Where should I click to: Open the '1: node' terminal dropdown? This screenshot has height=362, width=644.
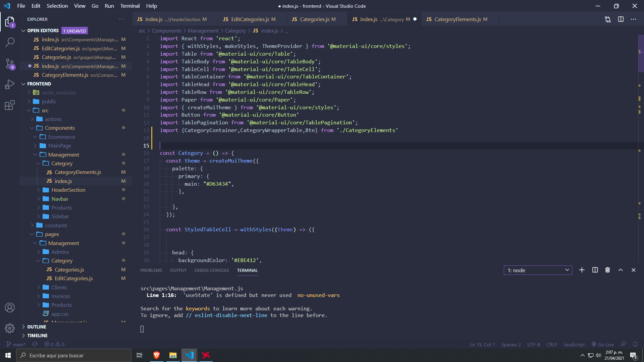pos(537,270)
